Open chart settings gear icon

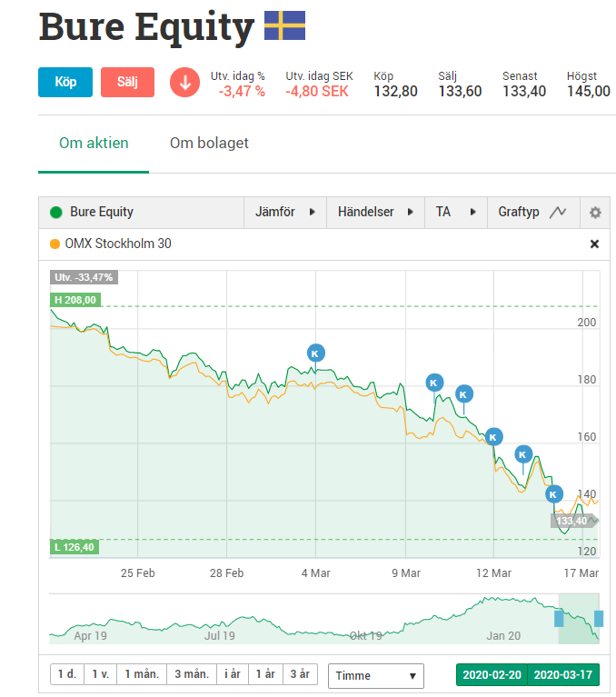tap(595, 213)
